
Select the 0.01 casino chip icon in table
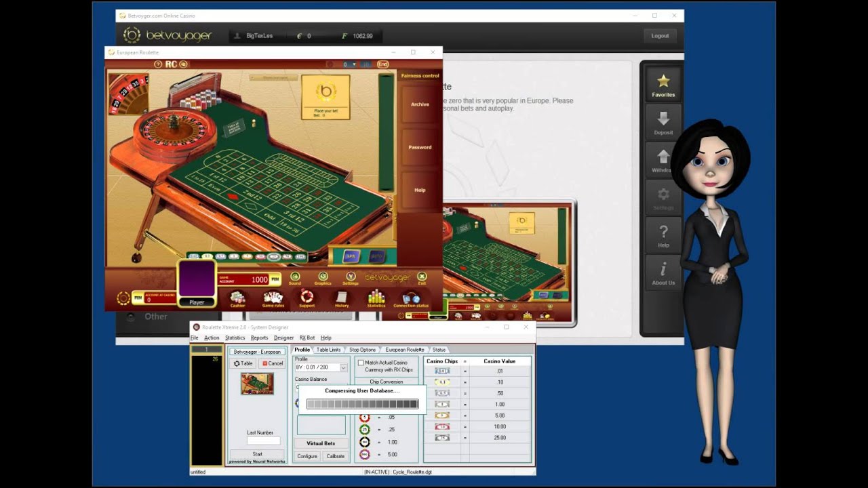pos(442,371)
